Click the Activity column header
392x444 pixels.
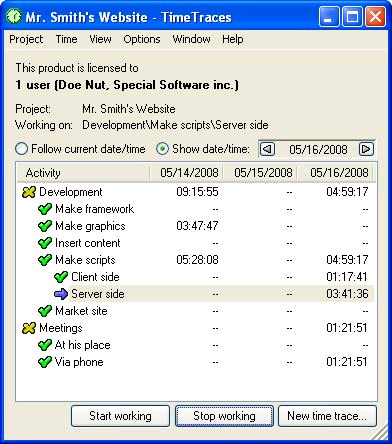(83, 173)
